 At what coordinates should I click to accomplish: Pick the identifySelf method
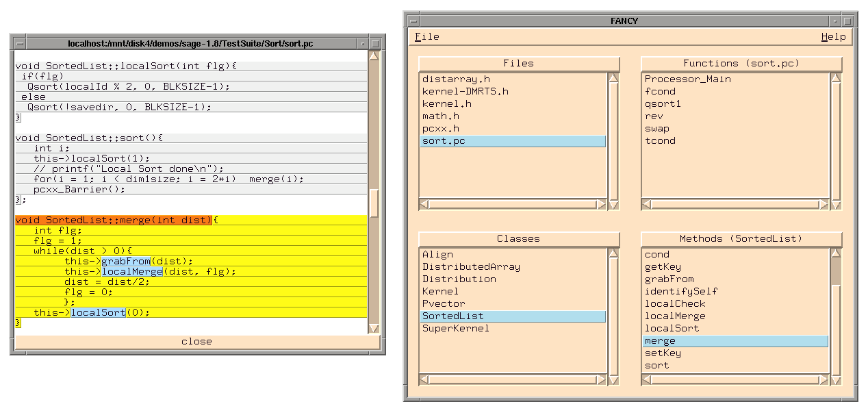(735, 292)
